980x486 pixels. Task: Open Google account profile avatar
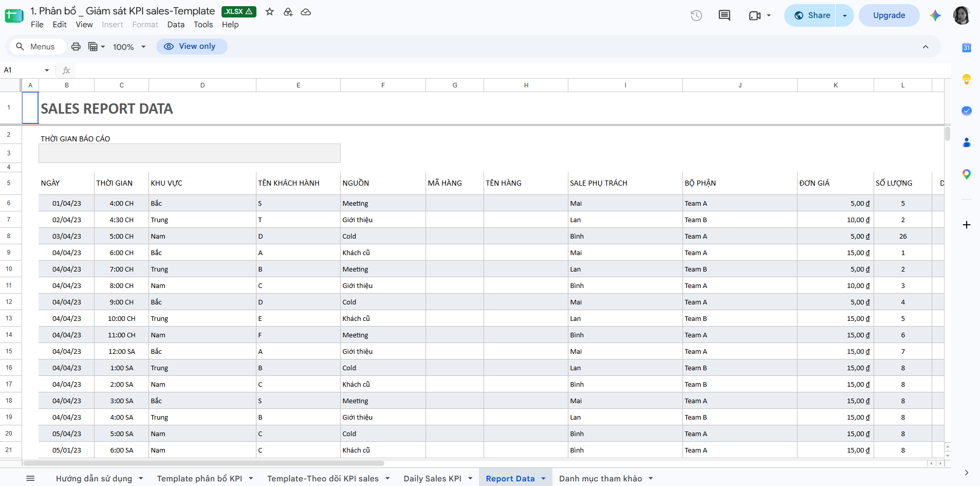[961, 15]
